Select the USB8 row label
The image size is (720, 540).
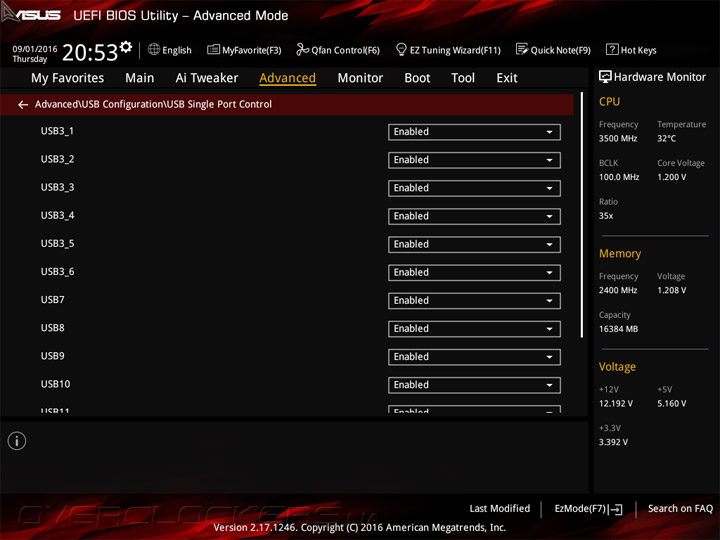pos(52,328)
